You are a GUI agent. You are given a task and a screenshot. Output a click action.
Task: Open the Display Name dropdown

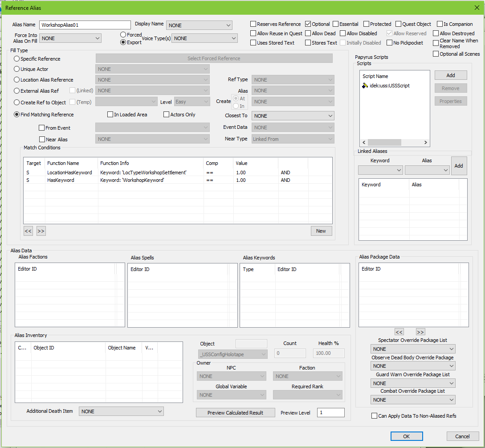199,25
